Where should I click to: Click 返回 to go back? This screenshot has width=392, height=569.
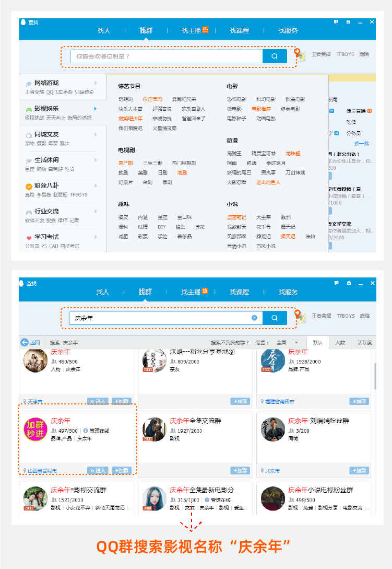click(x=35, y=343)
